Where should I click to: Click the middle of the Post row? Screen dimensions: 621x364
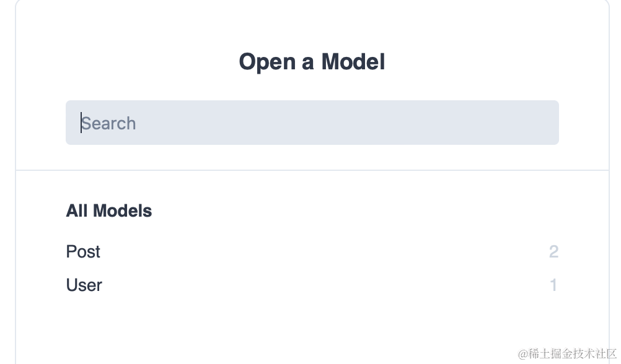click(312, 251)
